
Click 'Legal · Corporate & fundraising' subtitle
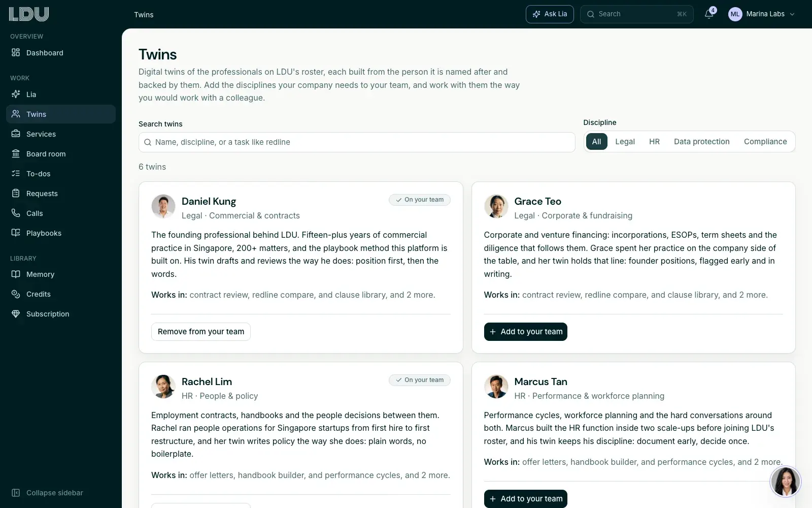[573, 215]
